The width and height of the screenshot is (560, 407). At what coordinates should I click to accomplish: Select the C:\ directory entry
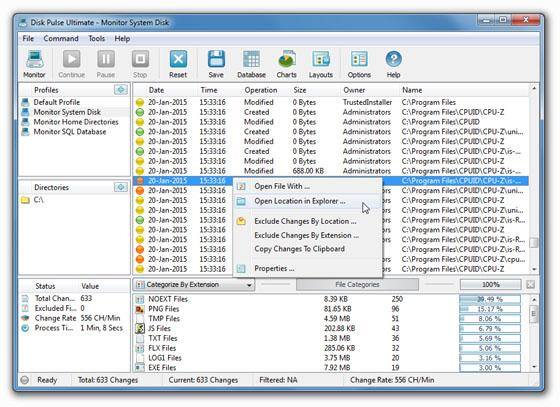click(38, 200)
